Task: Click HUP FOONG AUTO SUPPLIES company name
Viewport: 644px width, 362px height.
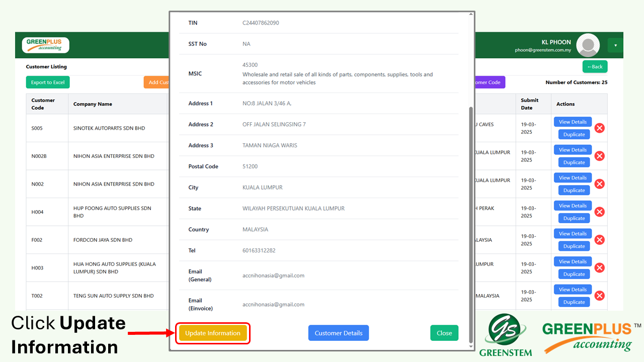Action: tap(112, 212)
